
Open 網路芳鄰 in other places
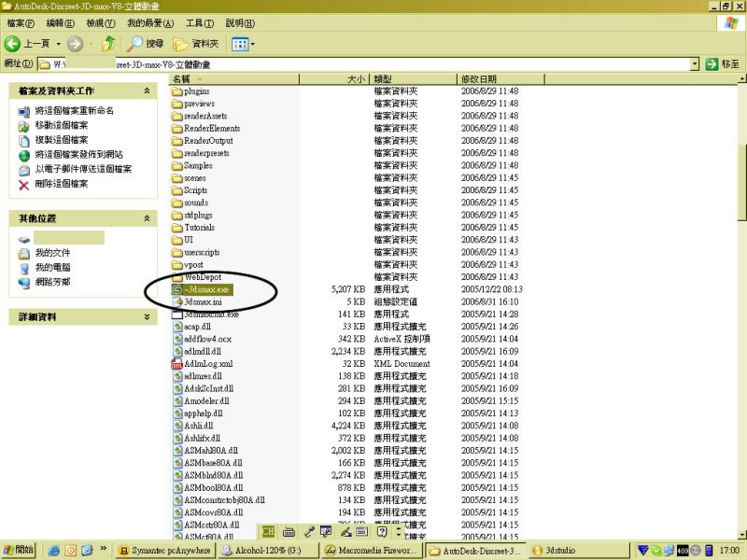point(52,282)
